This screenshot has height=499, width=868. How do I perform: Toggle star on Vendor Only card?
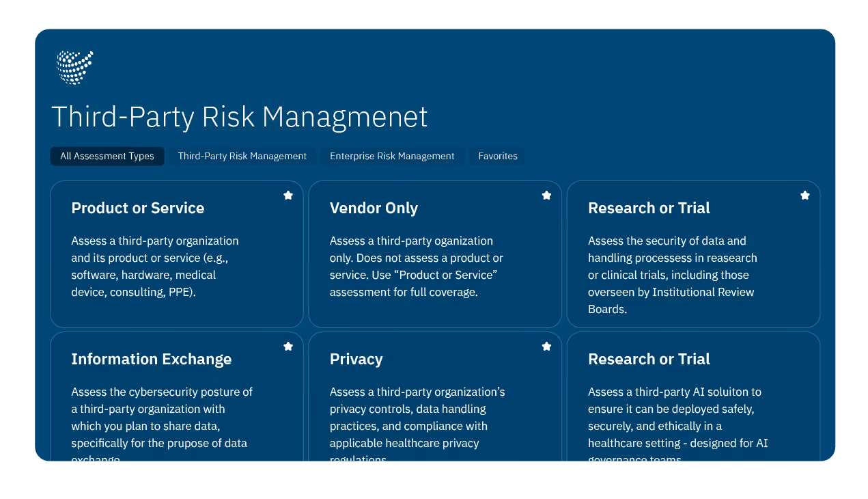click(546, 195)
